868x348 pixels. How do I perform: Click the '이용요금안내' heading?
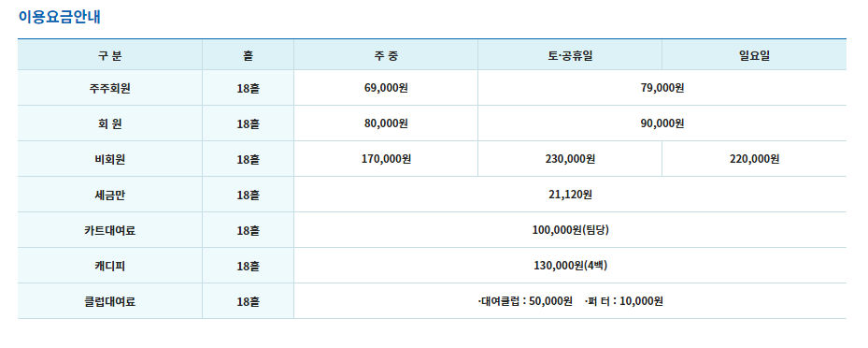(59, 17)
